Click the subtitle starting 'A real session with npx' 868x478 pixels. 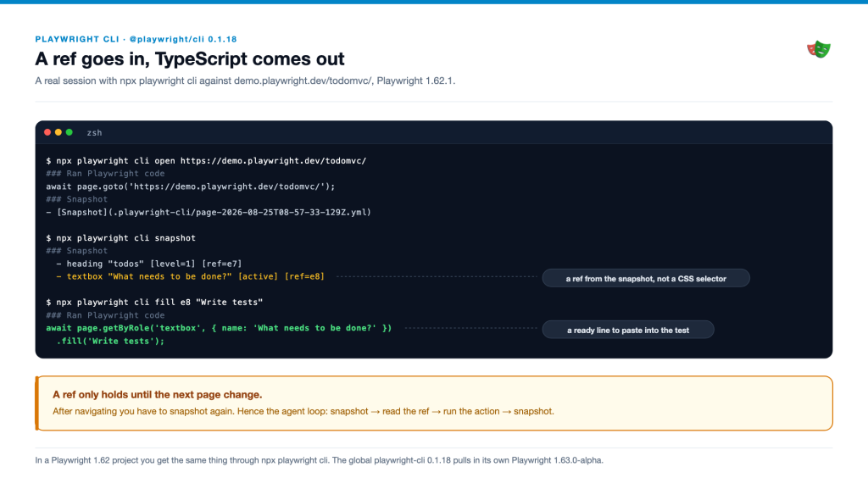[245, 81]
